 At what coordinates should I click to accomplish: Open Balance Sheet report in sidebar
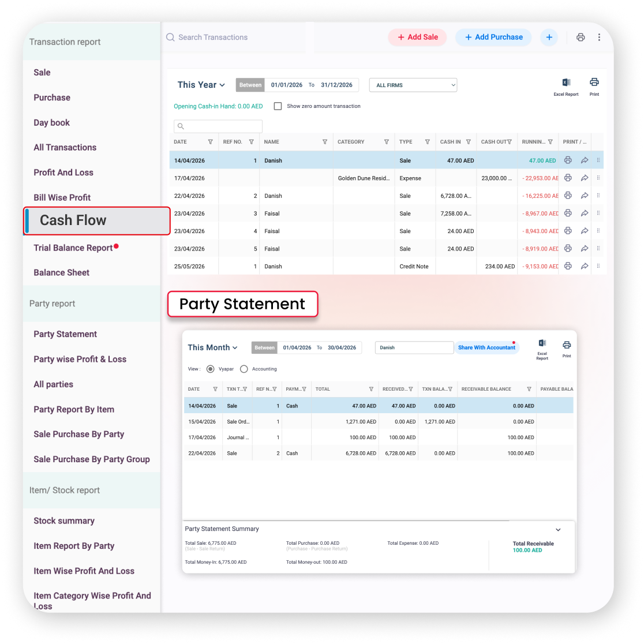coord(62,273)
